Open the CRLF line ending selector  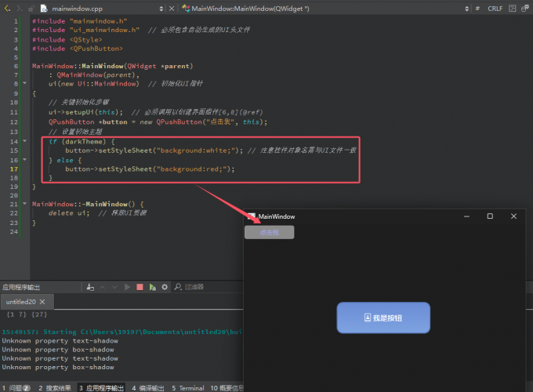coord(495,8)
